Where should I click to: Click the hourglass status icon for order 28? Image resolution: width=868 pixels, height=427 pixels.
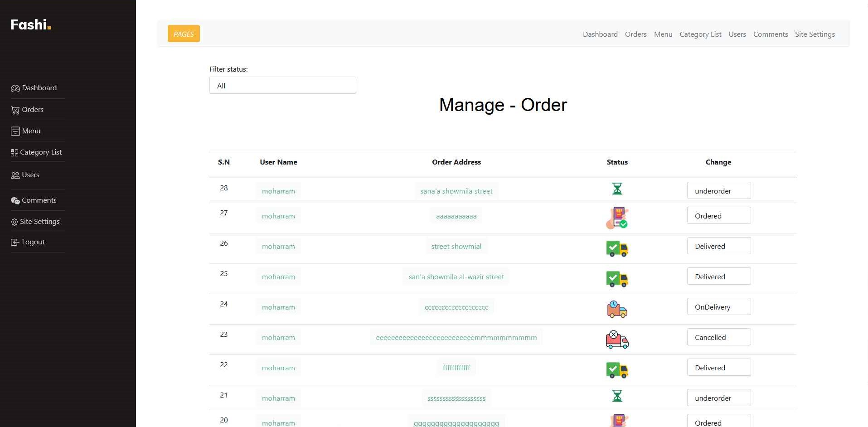point(617,189)
